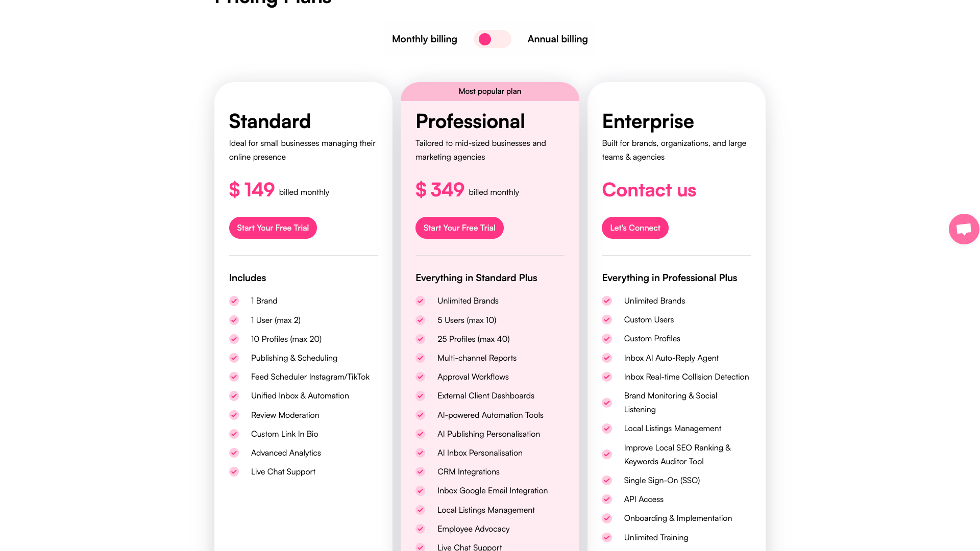The height and width of the screenshot is (551, 980).
Task: Click the checkmark beside 1 Brand
Action: pyautogui.click(x=234, y=301)
